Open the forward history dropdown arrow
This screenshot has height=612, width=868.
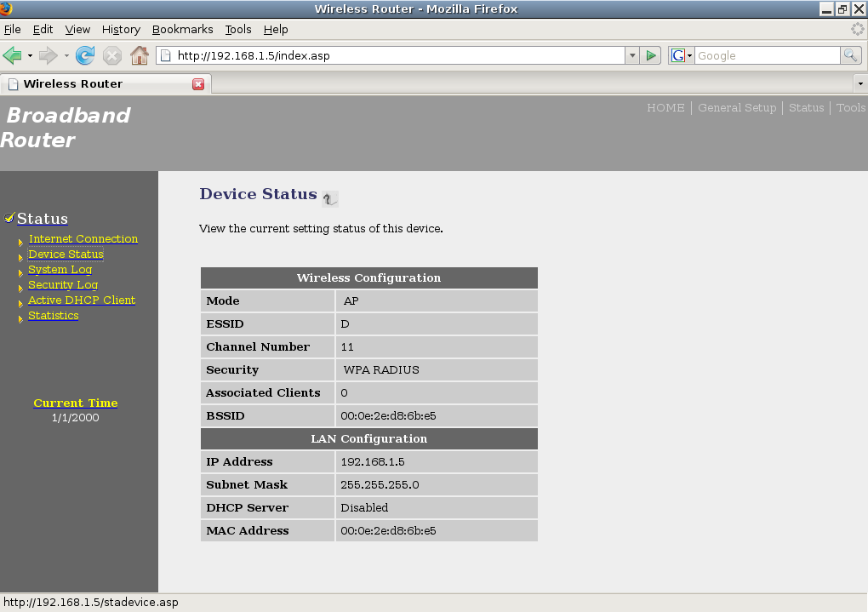pos(66,55)
